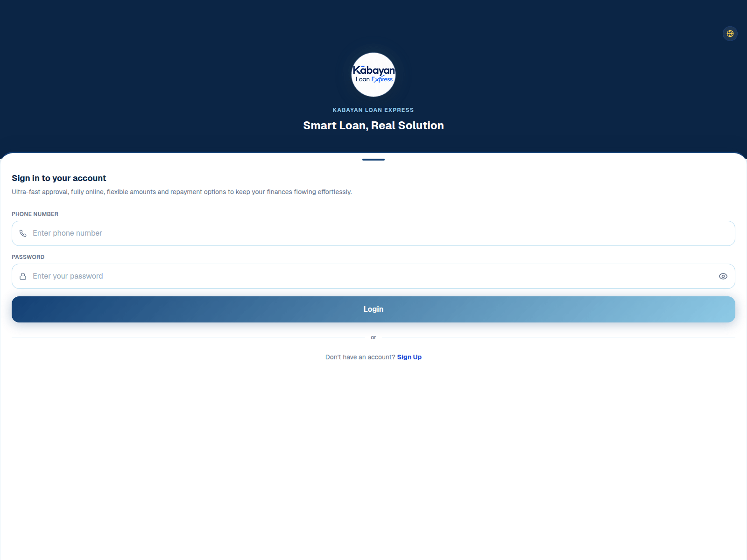
Task: Focus the Enter phone number field
Action: point(373,233)
